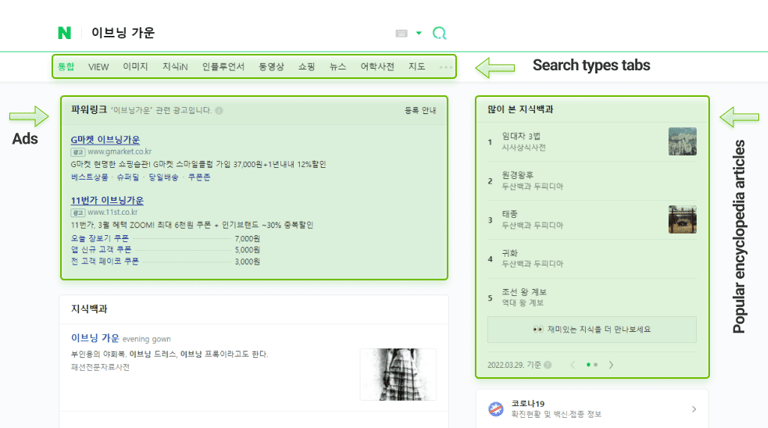Screen dimensions: 768x428
Task: Open the 지식iN tab
Action: 175,67
